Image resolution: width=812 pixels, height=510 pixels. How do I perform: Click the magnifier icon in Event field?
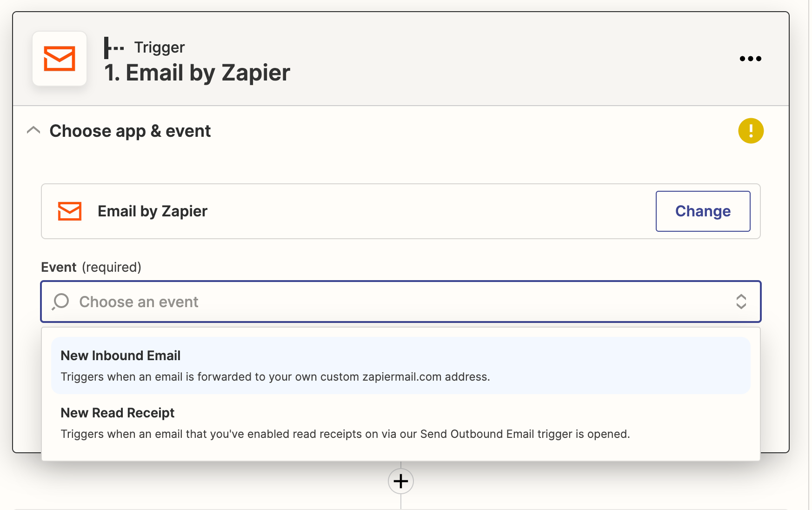pos(60,302)
